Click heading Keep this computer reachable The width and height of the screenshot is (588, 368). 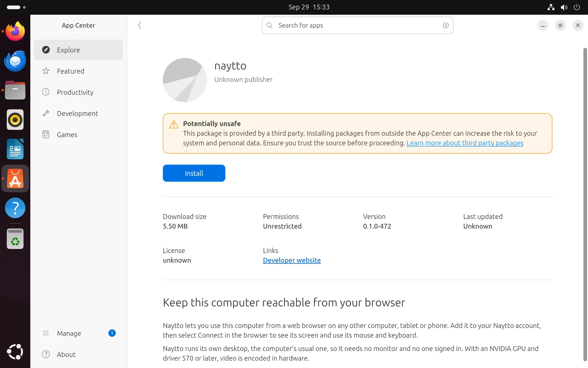click(x=284, y=302)
